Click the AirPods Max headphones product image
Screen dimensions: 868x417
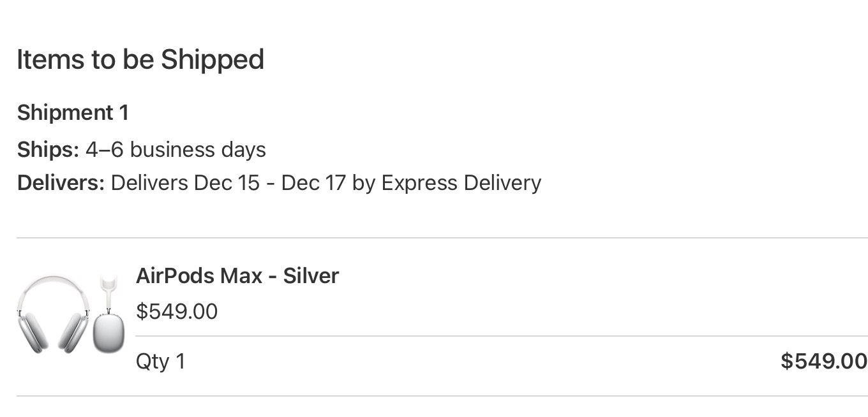coord(54,314)
